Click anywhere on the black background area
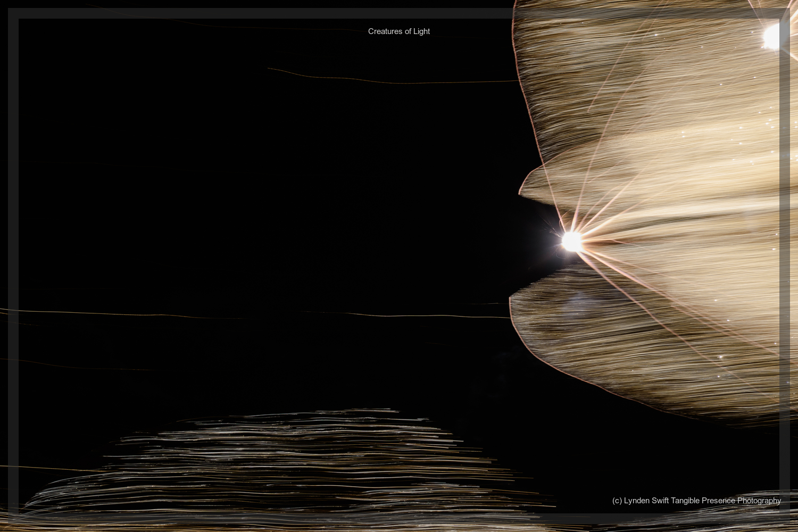 click(x=213, y=213)
